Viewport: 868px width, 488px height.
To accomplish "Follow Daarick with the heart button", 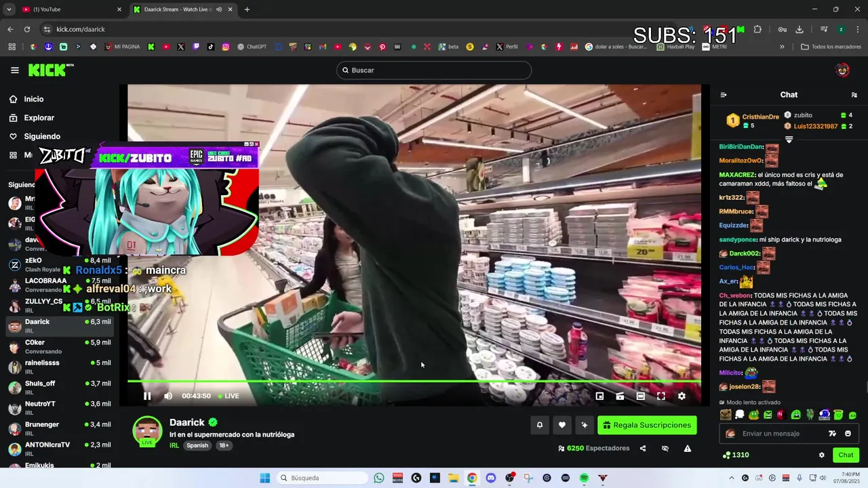I will 562,425.
